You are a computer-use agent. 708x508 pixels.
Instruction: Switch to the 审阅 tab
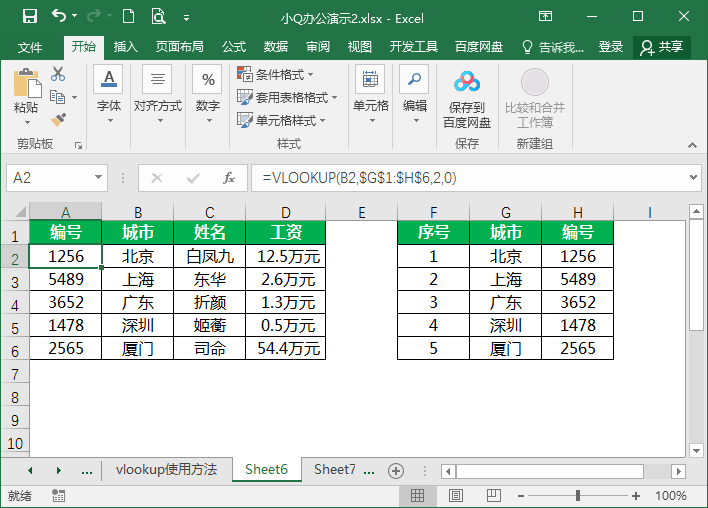[318, 47]
